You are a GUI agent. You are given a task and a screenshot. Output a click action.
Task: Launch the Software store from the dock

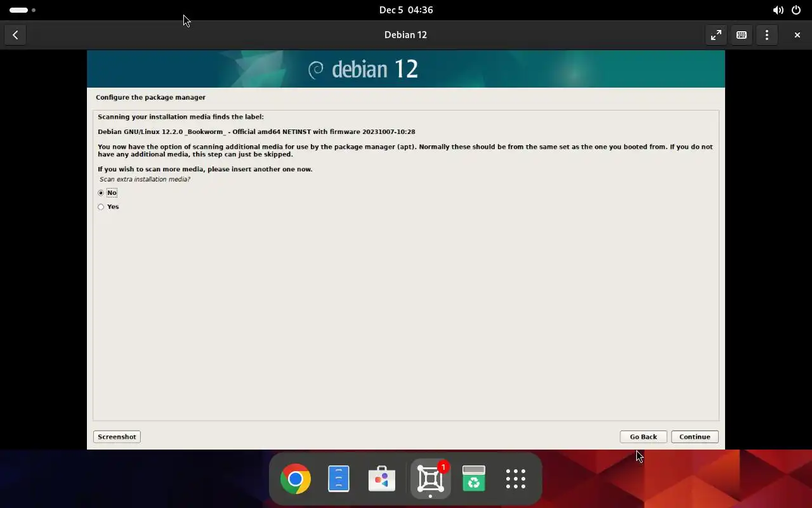[381, 479]
